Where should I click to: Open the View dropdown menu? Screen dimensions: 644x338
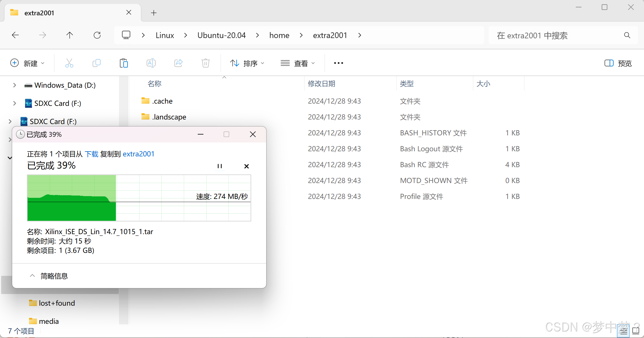coord(297,63)
